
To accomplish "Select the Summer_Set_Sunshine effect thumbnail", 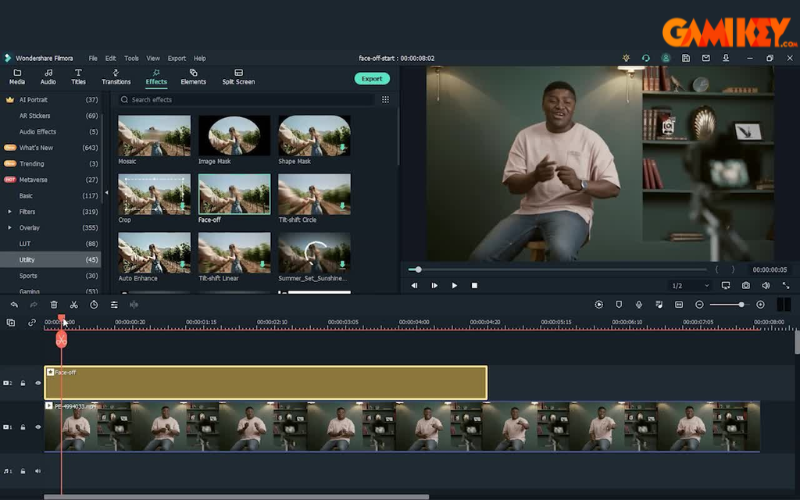I will [x=314, y=253].
